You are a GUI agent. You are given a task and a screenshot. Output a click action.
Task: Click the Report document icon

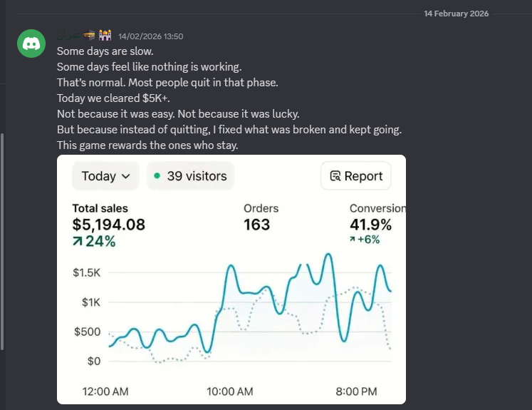click(335, 176)
